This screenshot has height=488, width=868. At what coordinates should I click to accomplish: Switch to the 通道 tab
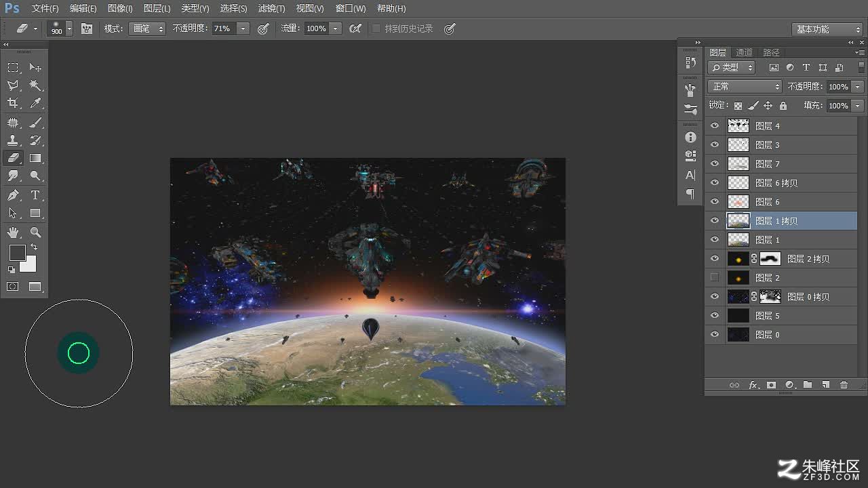tap(744, 52)
